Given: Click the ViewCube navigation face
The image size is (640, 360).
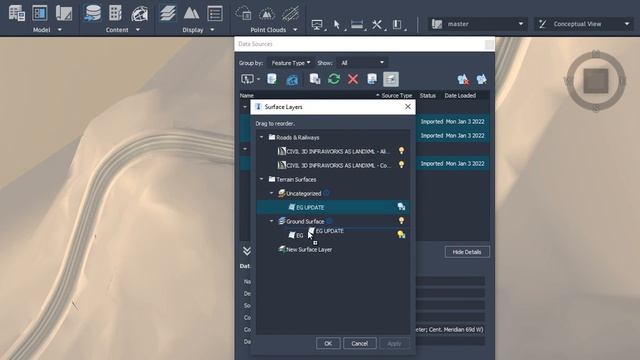Looking at the screenshot, I should pos(596,81).
